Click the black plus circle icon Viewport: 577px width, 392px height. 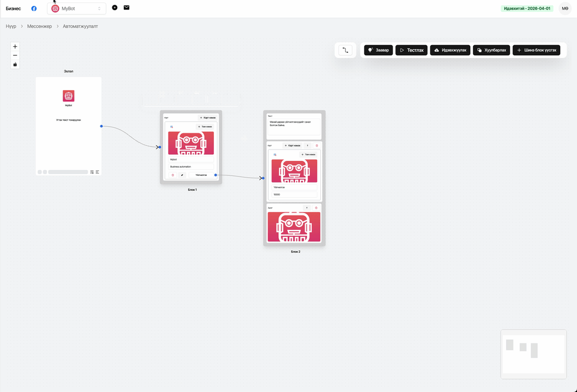click(115, 8)
